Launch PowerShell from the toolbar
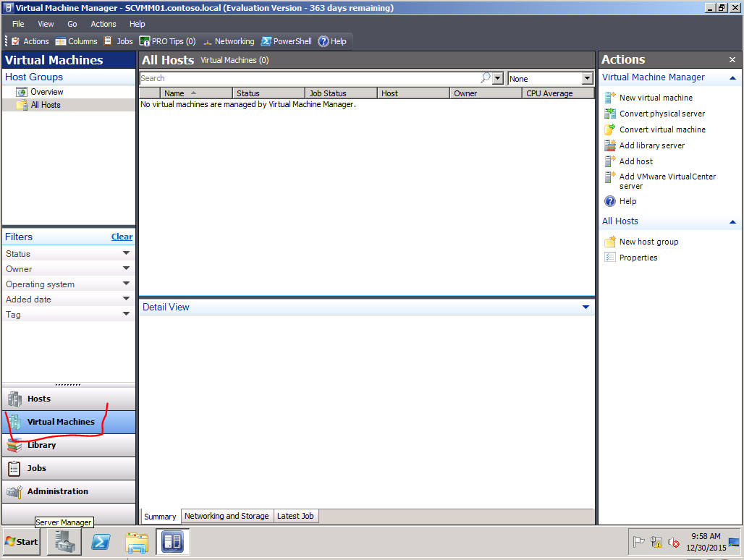 pos(286,41)
